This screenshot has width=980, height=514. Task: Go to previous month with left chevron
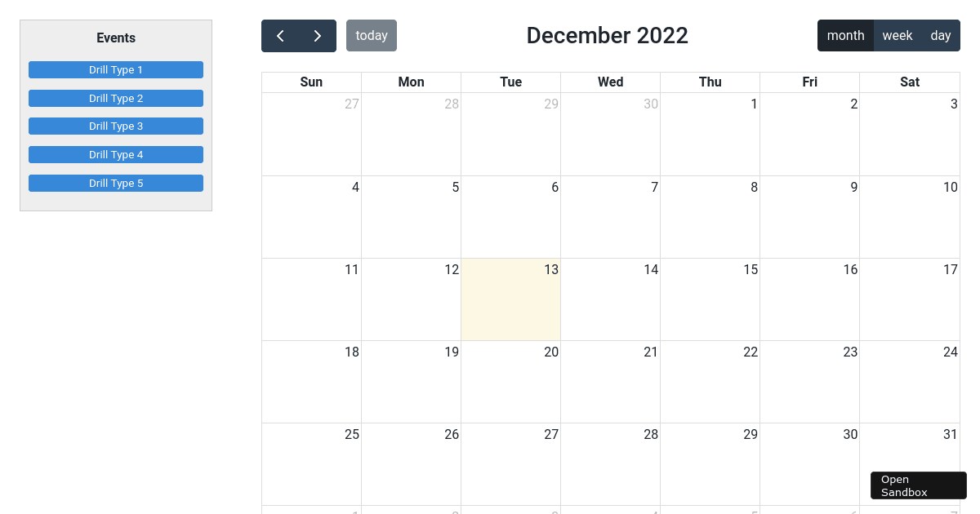280,36
